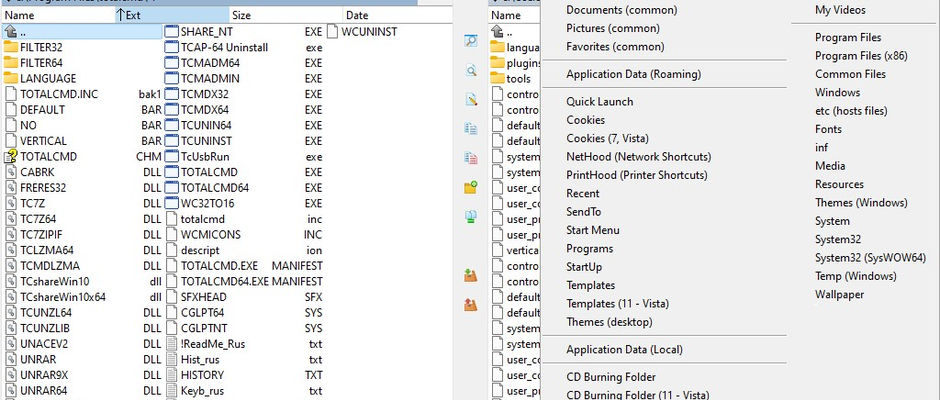Choose Wallpaper from the menu

839,294
